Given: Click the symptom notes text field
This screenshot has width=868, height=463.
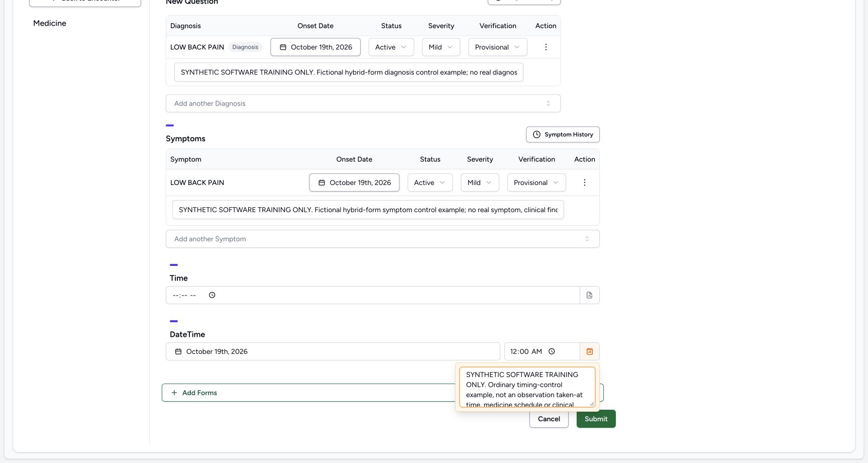Looking at the screenshot, I should pyautogui.click(x=368, y=210).
